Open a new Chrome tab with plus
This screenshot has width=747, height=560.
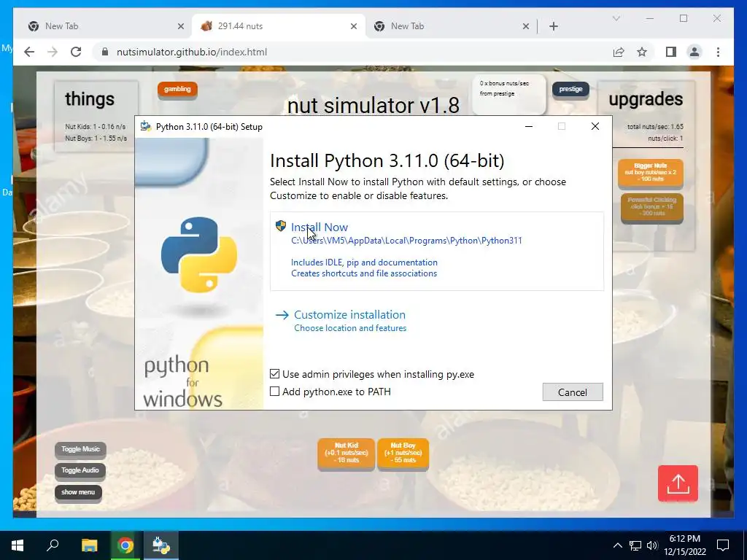554,26
